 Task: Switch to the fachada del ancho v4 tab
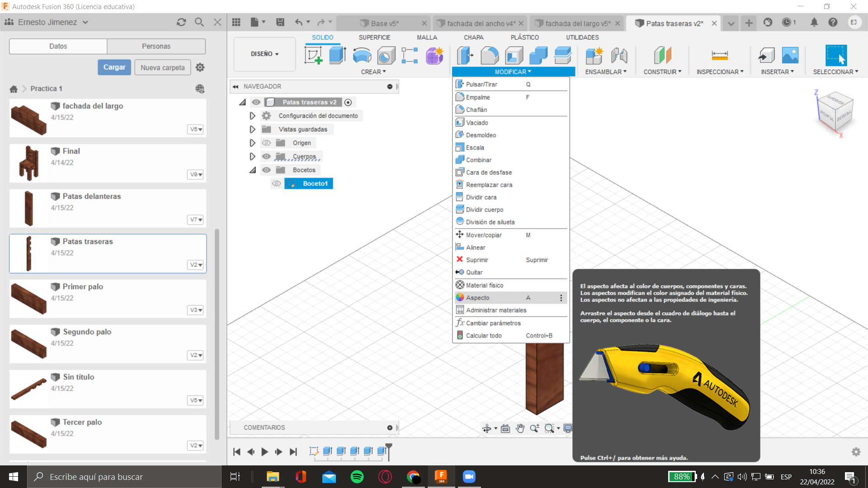pos(480,23)
